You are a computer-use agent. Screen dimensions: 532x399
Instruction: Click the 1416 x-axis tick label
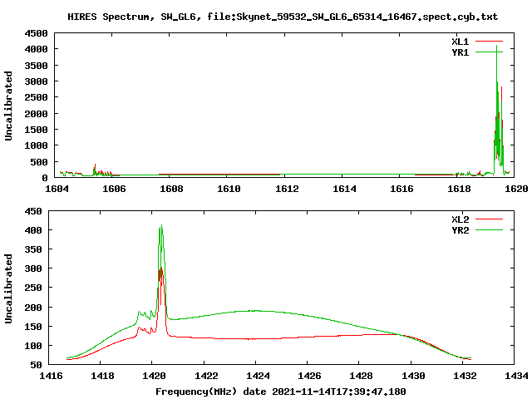(x=51, y=376)
